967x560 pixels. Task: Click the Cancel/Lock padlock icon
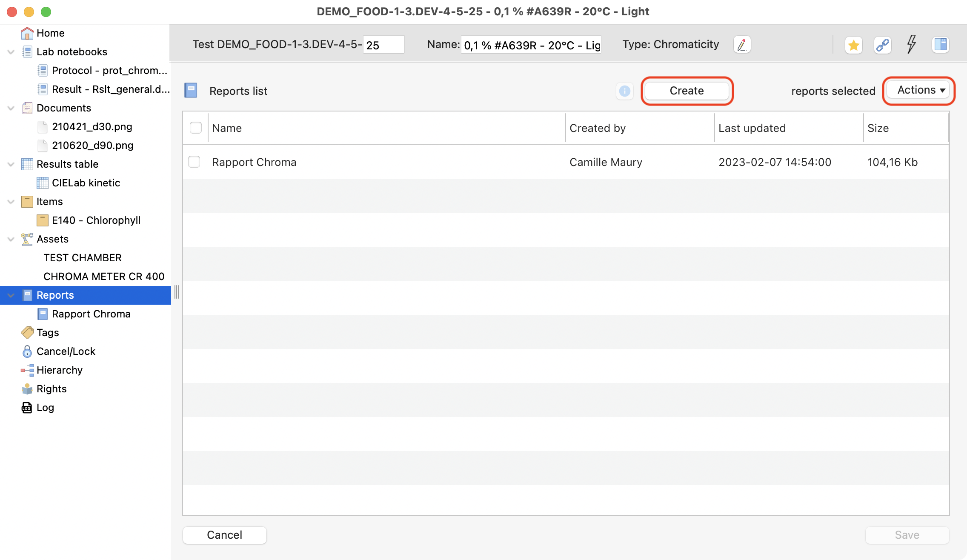pos(27,351)
